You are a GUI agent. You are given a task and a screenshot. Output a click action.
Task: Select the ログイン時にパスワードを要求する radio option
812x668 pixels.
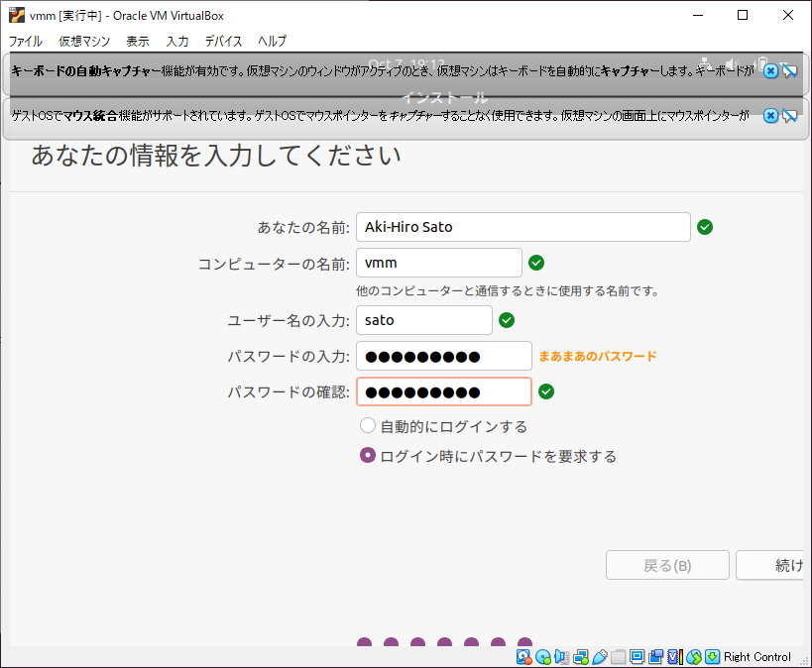click(x=368, y=456)
